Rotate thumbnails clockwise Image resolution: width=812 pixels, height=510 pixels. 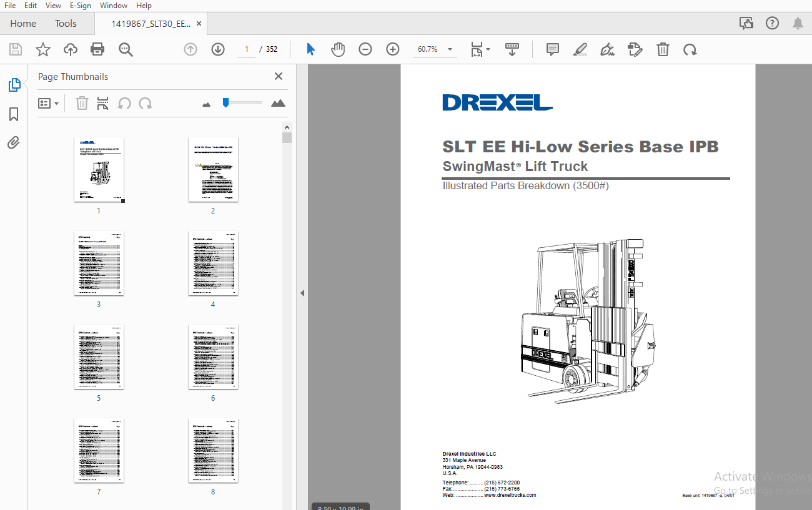146,103
